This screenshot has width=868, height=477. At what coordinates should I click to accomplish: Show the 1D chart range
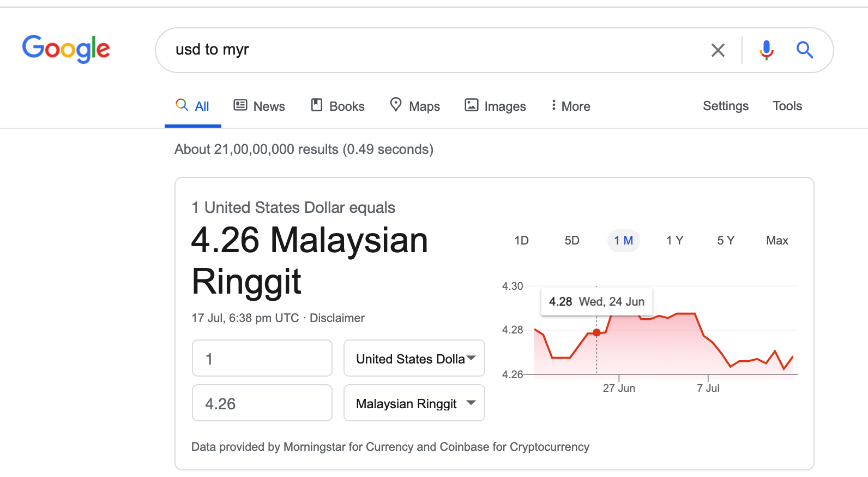521,241
